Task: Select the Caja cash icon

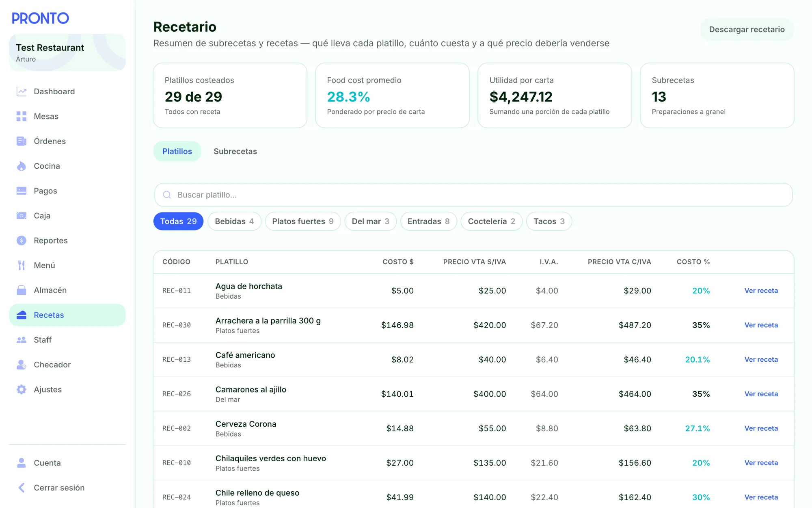Action: pos(22,215)
